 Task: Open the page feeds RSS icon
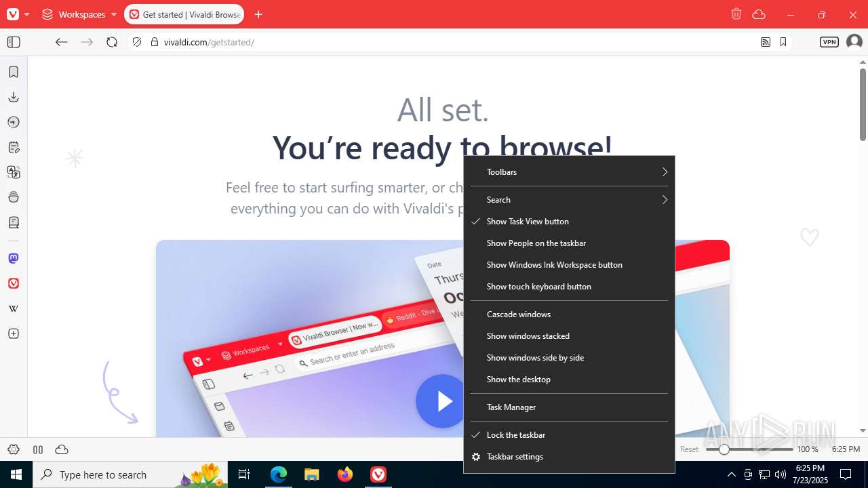(766, 42)
